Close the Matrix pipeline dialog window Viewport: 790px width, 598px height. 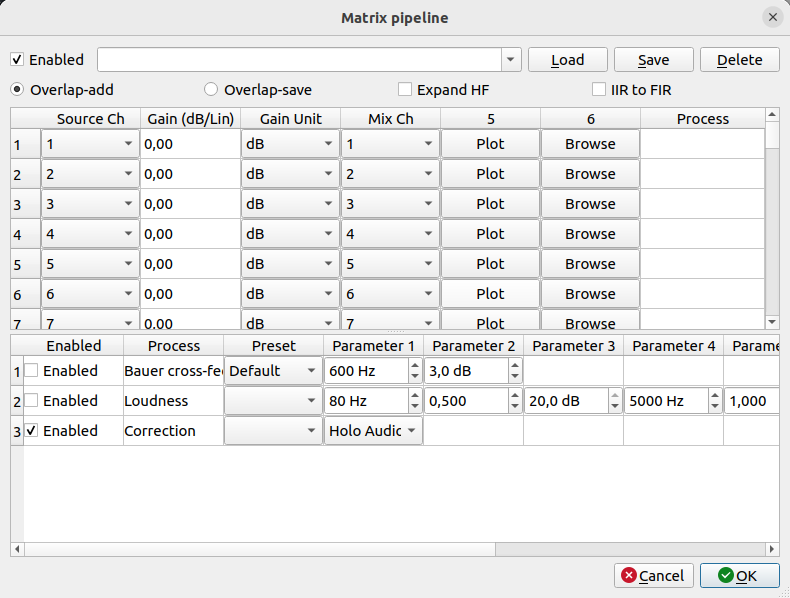click(x=772, y=17)
